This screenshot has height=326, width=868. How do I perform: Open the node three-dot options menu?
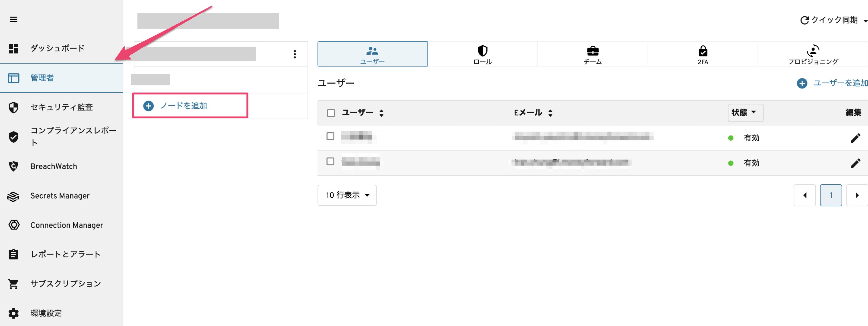point(295,54)
